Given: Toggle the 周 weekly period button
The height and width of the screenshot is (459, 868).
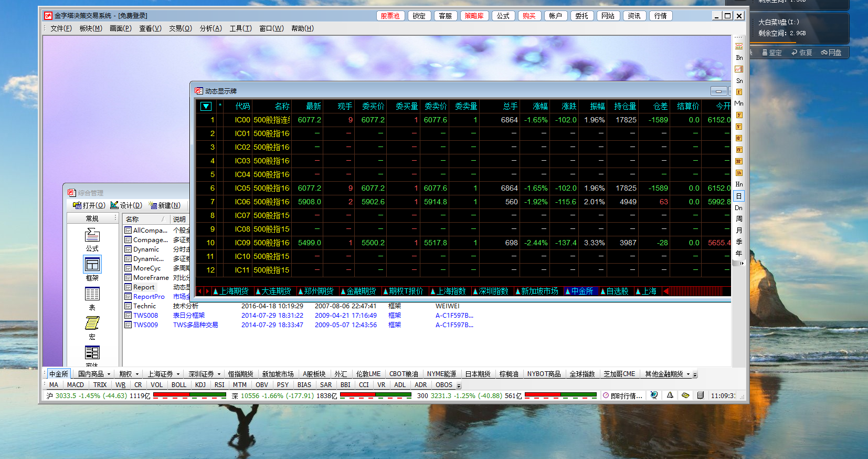Looking at the screenshot, I should pos(739,219).
